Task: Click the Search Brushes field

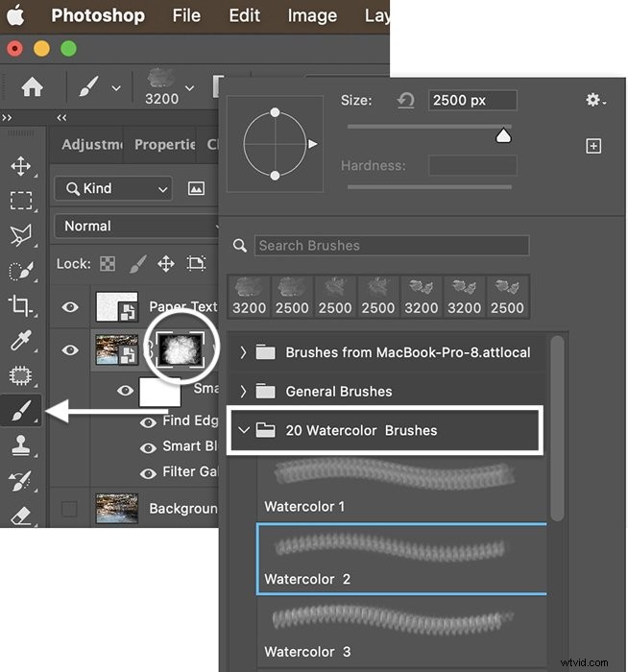Action: pos(392,246)
